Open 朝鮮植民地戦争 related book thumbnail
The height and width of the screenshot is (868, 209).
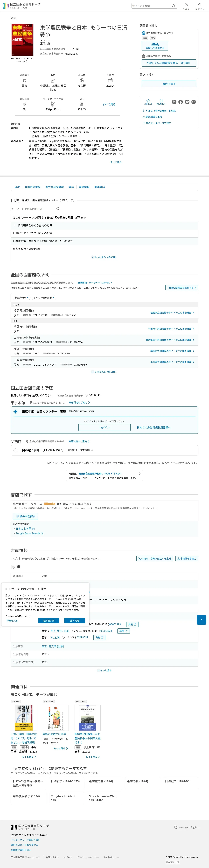click(88, 717)
